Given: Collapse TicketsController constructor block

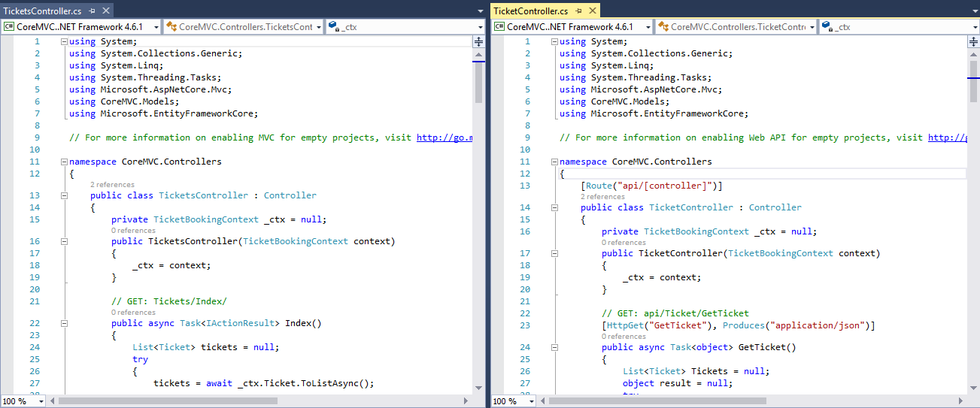Looking at the screenshot, I should tap(64, 241).
